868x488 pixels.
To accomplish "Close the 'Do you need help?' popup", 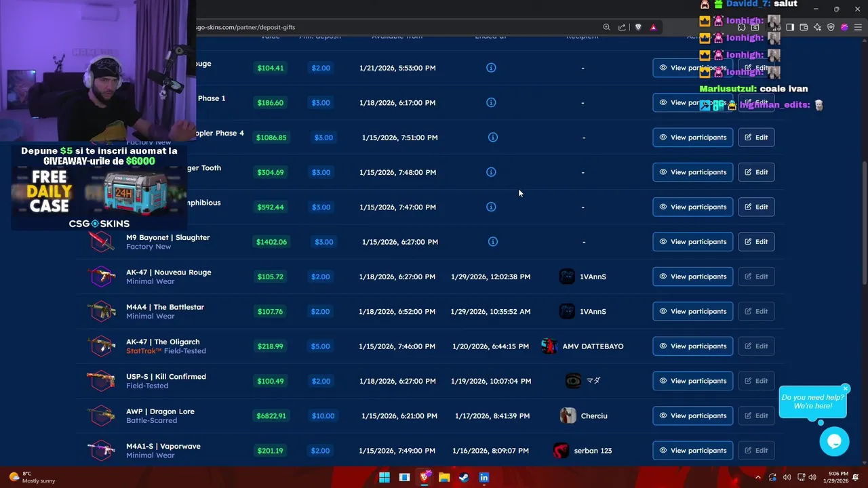I will click(846, 388).
